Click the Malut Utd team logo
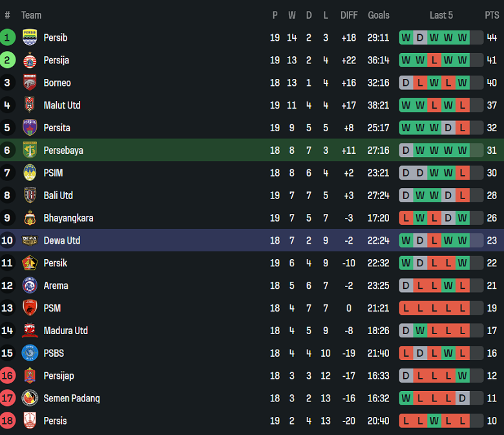Viewport: 504px width, 435px height. (30, 105)
